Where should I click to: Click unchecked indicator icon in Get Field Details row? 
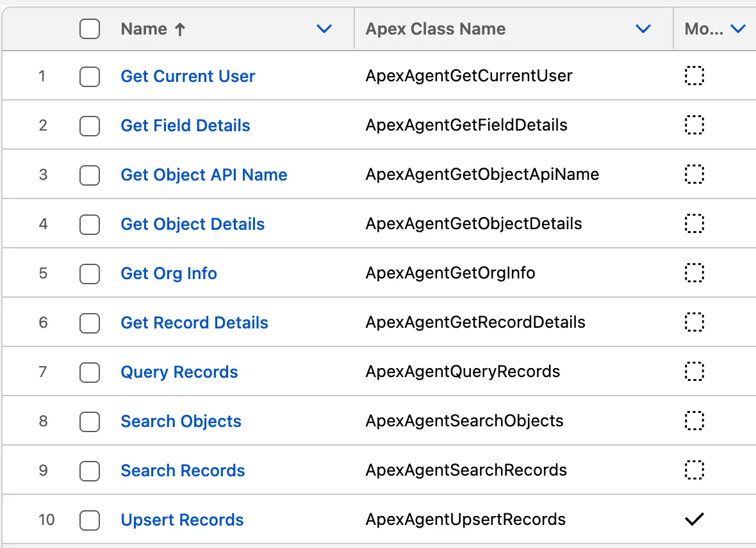coord(694,125)
